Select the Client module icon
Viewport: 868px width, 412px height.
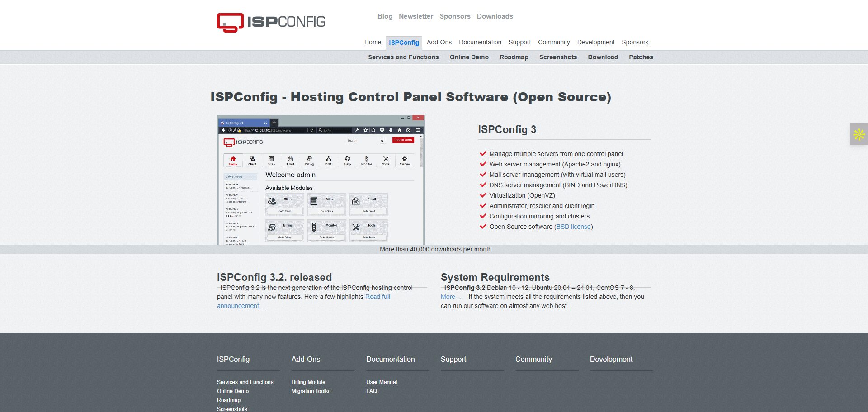click(x=252, y=158)
